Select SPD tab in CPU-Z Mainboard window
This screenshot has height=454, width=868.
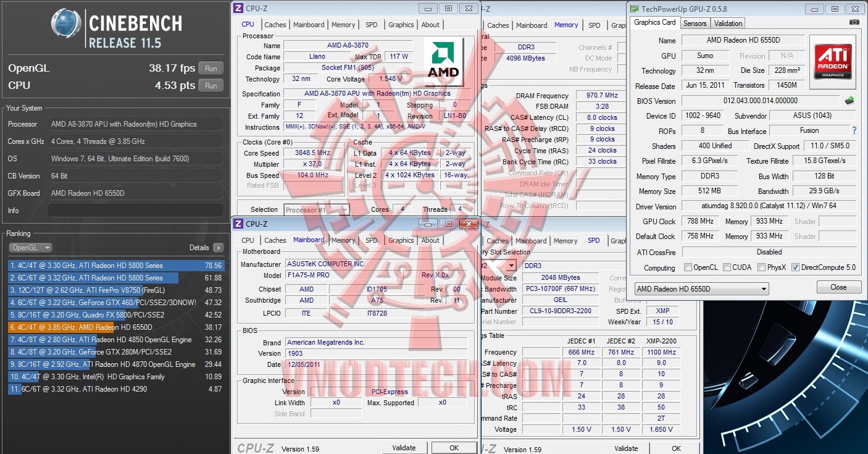coord(371,240)
